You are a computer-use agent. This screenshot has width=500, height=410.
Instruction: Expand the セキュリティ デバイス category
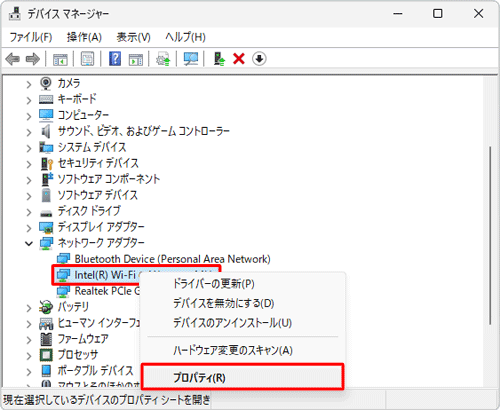pyautogui.click(x=29, y=164)
